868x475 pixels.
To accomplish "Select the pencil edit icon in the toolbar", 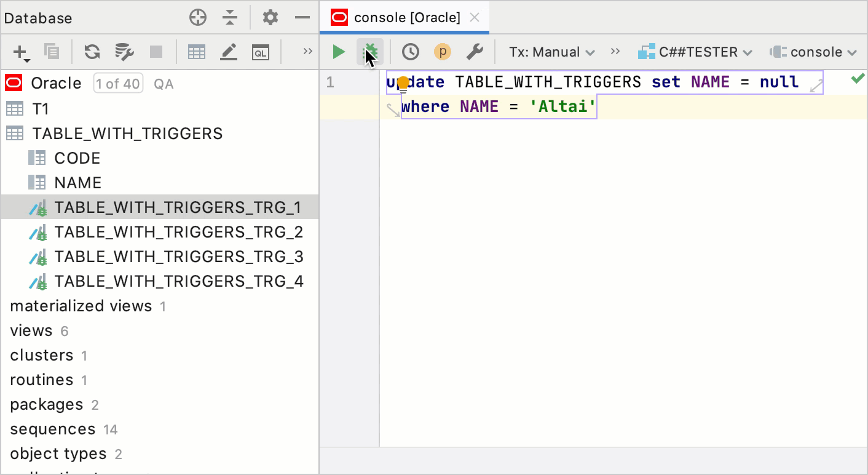I will coord(229,52).
